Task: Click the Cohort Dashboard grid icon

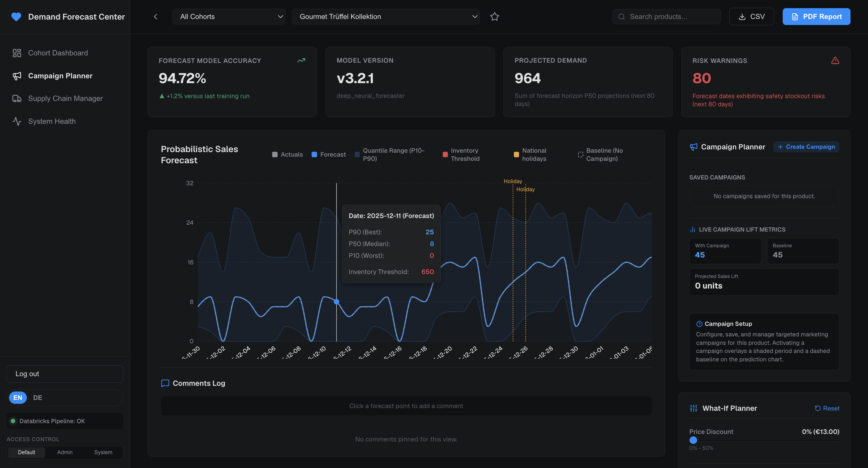Action: point(17,53)
